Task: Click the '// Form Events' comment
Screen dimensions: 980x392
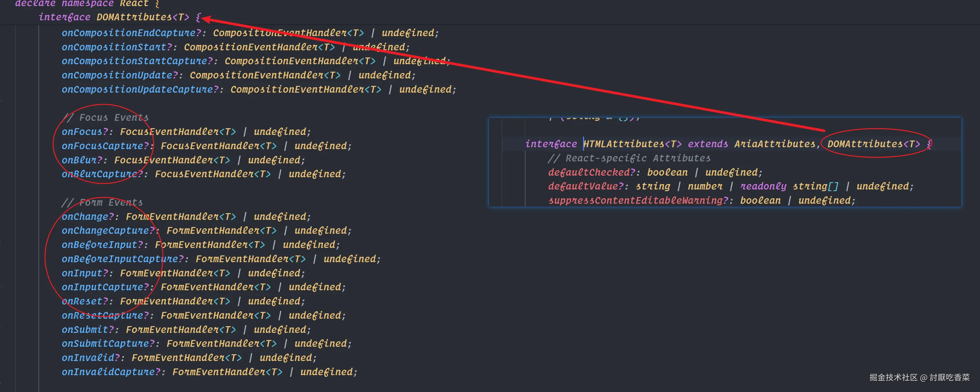Action: (x=102, y=202)
